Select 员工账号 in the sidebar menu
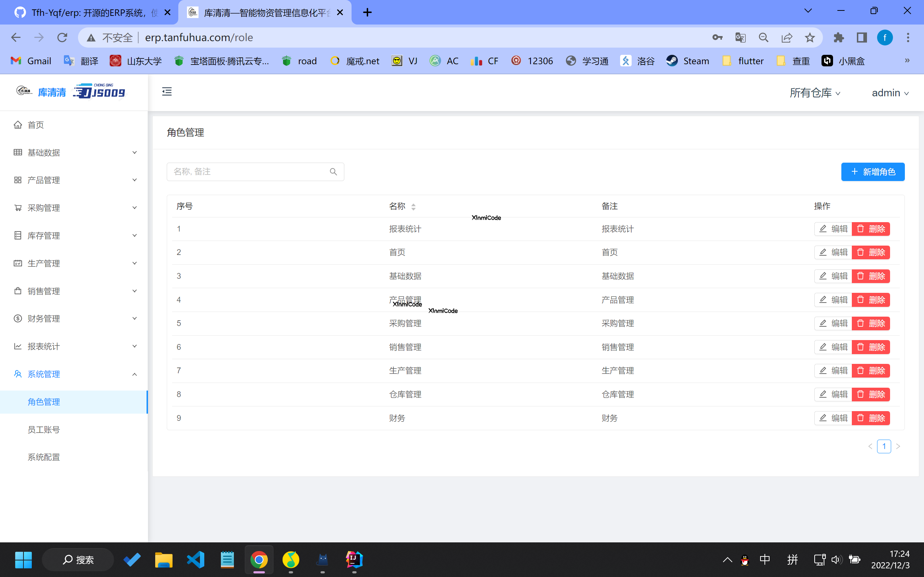This screenshot has height=577, width=924. pyautogui.click(x=44, y=429)
